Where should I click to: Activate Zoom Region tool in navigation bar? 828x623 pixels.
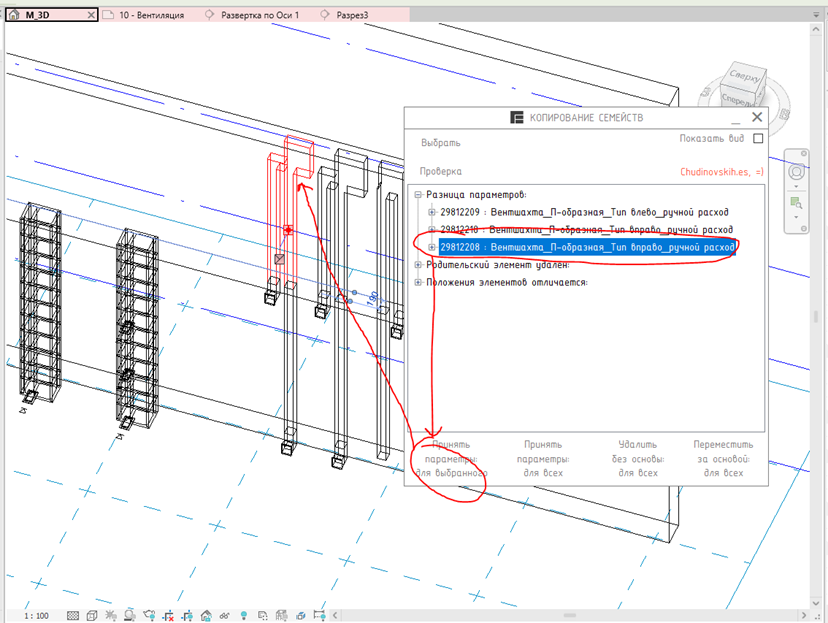tap(796, 203)
